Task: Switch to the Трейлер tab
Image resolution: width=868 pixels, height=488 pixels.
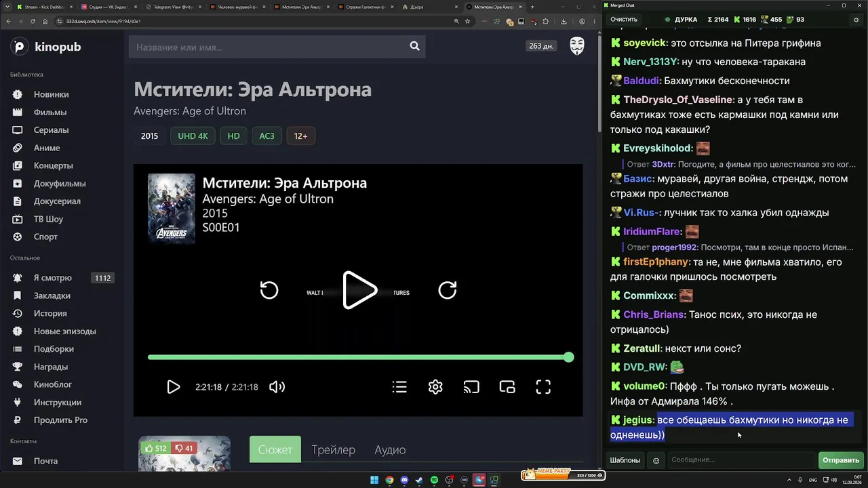Action: [x=333, y=449]
